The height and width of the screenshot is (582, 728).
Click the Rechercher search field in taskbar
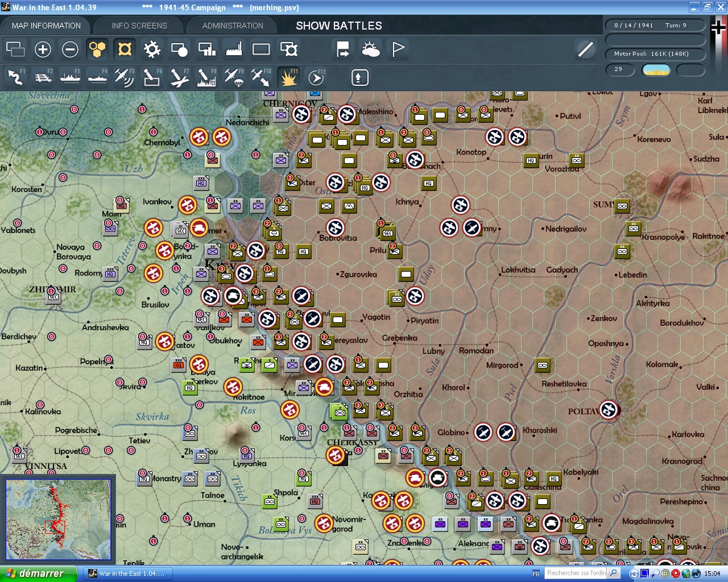coord(576,573)
